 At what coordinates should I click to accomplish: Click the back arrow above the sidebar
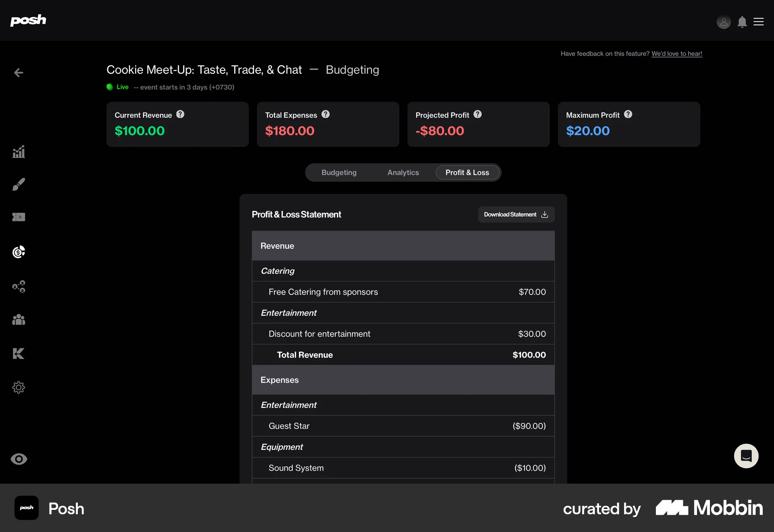18,73
